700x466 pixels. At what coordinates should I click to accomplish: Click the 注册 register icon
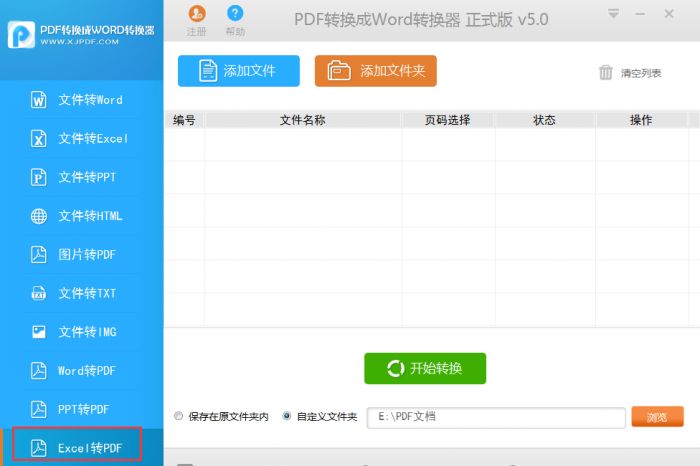click(x=197, y=14)
